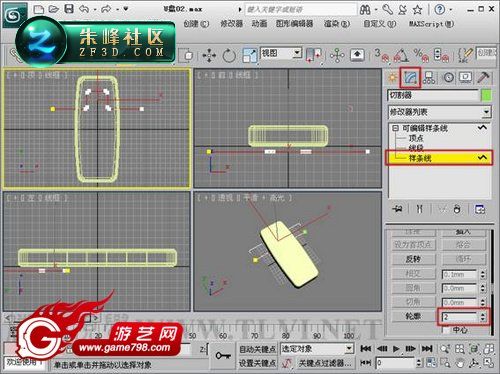This screenshot has width=500, height=374.
Task: Toggle the 设置关键点 Set Key button
Action: (x=257, y=363)
